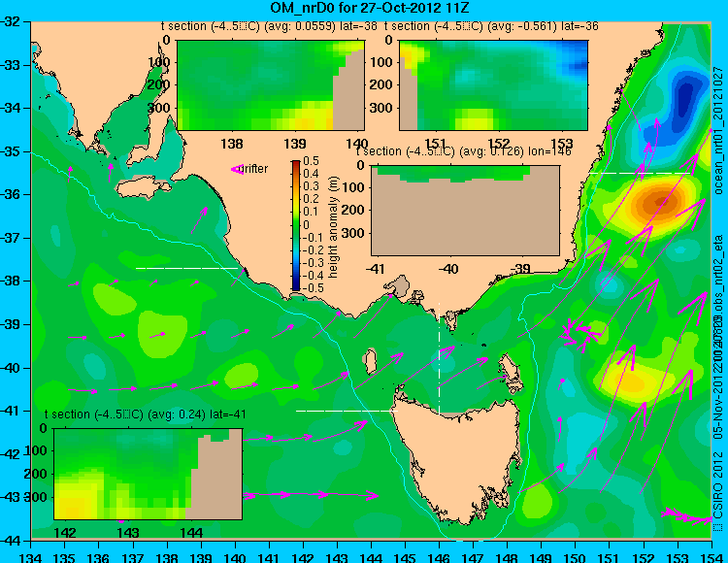
Task: Click longitude label '134' on bottom axis
Action: pos(31,557)
